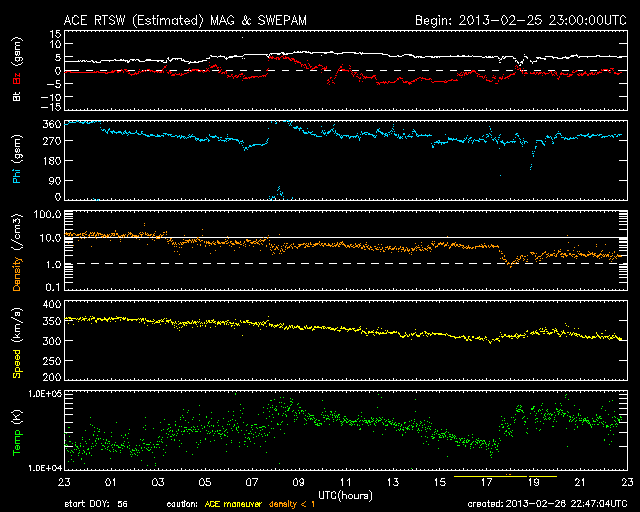Click the white Bt axis label
The image size is (640, 512).
tap(17, 97)
